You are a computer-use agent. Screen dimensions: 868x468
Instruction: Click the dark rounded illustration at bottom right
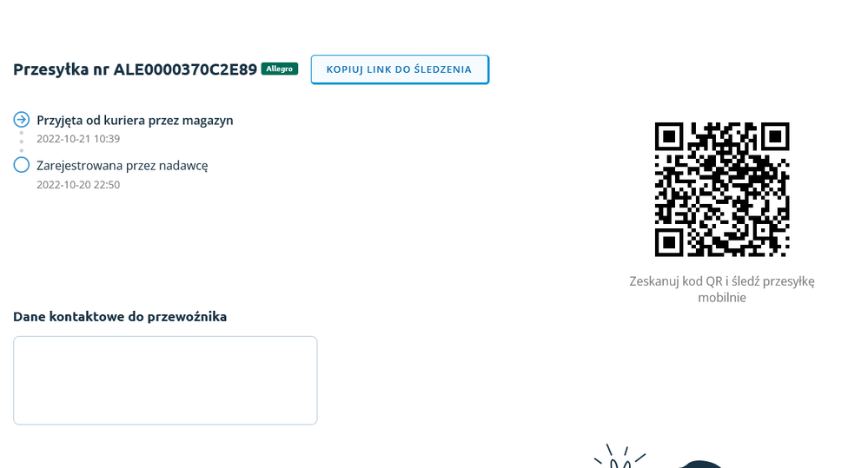pos(700,464)
